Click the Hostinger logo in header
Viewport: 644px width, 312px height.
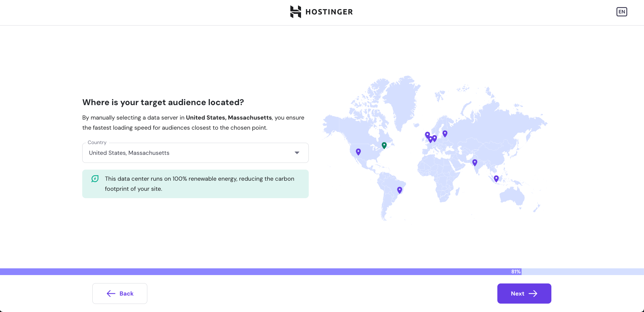coord(321,12)
